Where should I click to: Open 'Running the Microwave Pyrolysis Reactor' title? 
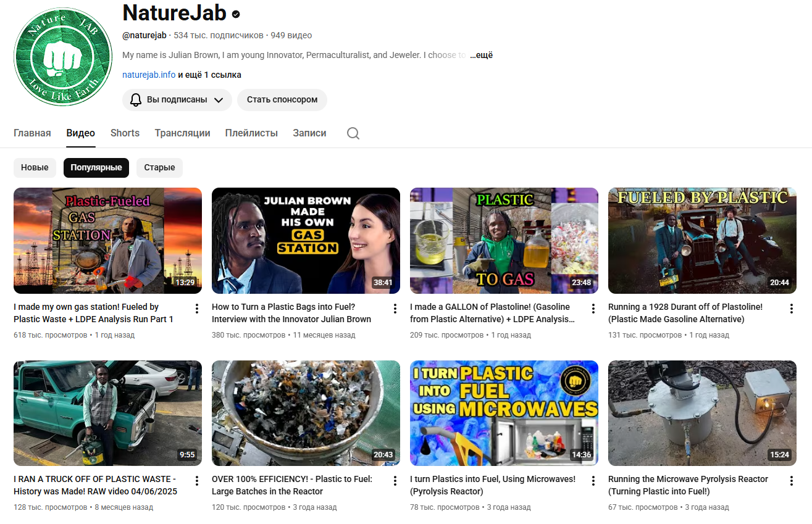pyautogui.click(x=688, y=485)
